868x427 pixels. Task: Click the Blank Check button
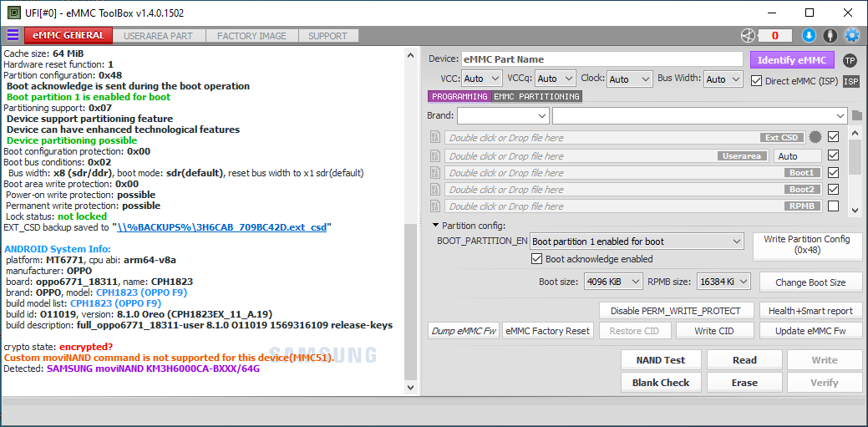coord(661,383)
